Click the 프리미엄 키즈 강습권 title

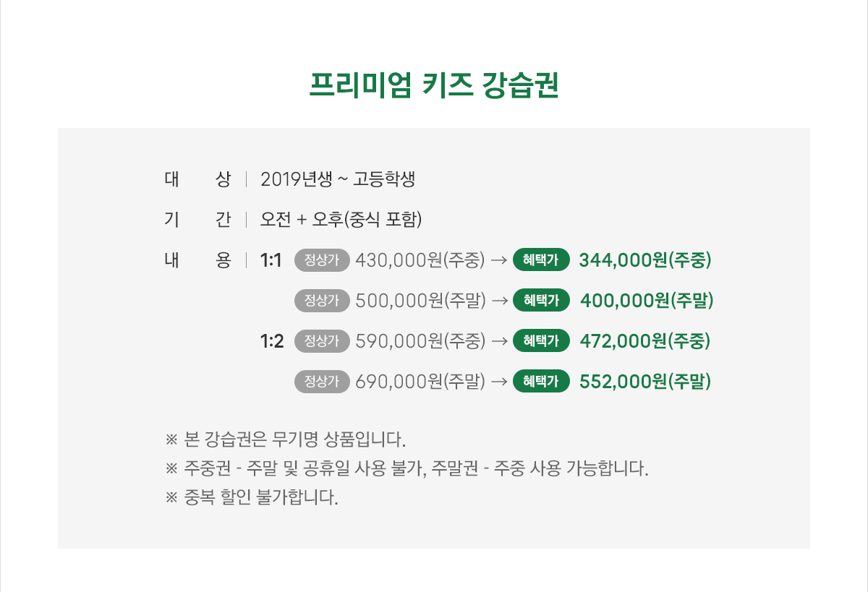point(434,86)
